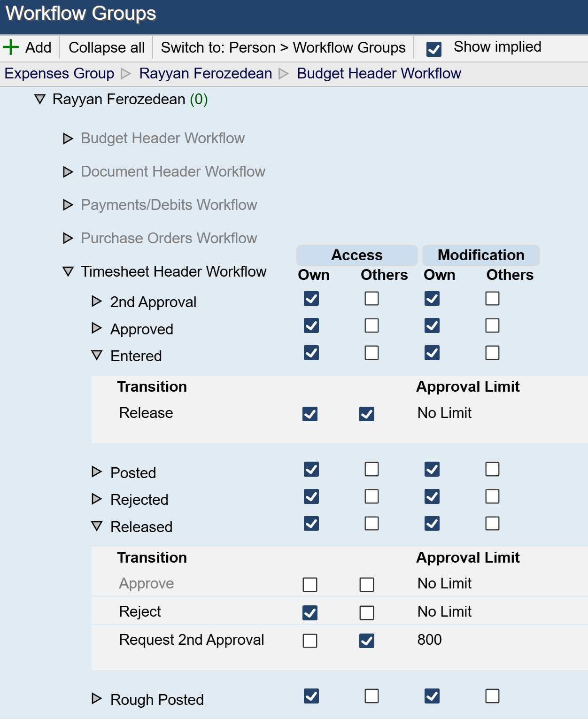588x719 pixels.
Task: Uncheck Release transition Others checkbox
Action: pos(367,414)
